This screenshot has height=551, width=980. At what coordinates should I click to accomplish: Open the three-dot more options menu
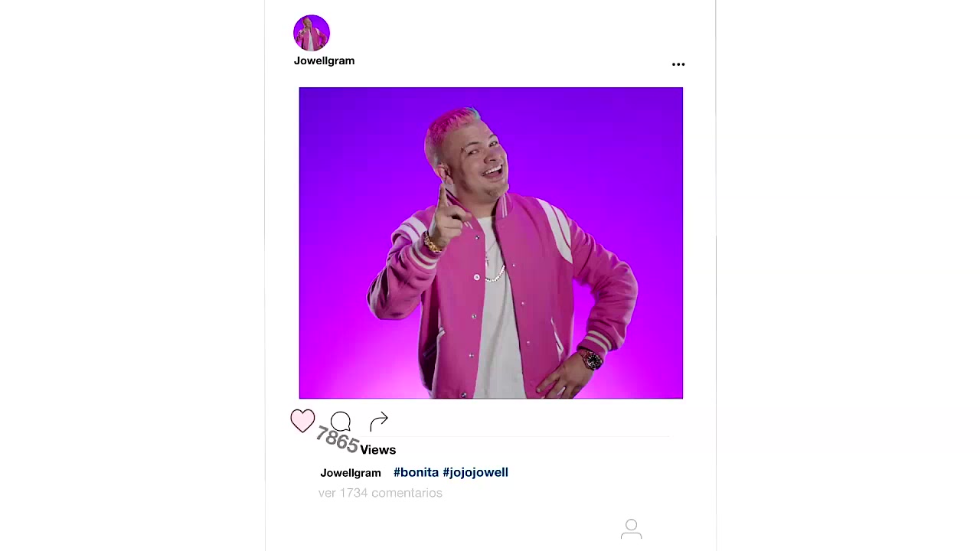coord(678,64)
